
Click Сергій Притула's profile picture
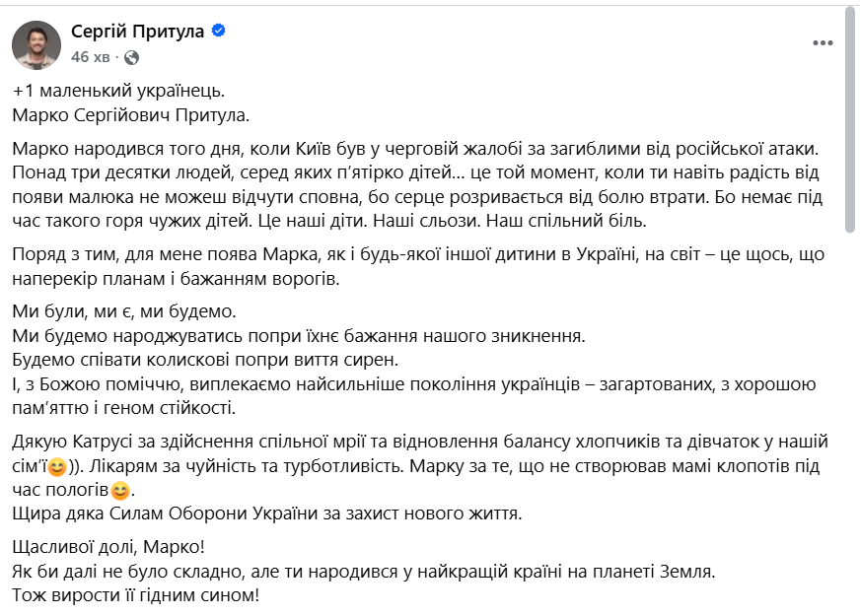[36, 43]
